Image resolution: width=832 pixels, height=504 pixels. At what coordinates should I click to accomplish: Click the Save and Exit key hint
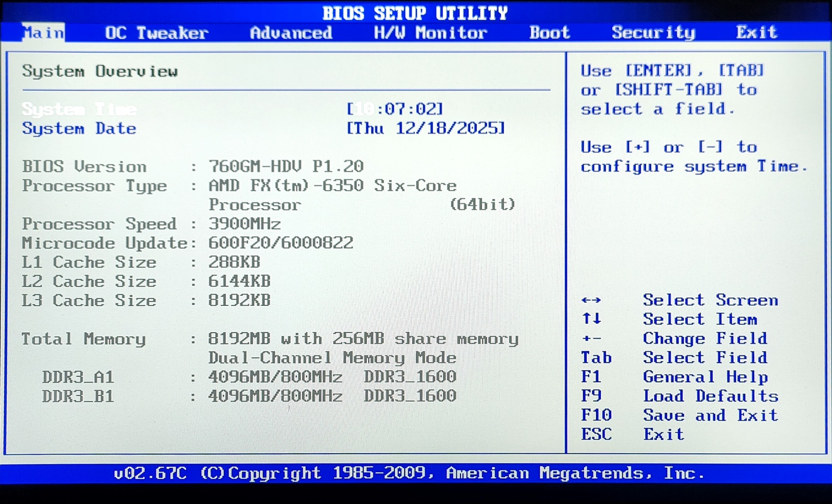(x=711, y=416)
